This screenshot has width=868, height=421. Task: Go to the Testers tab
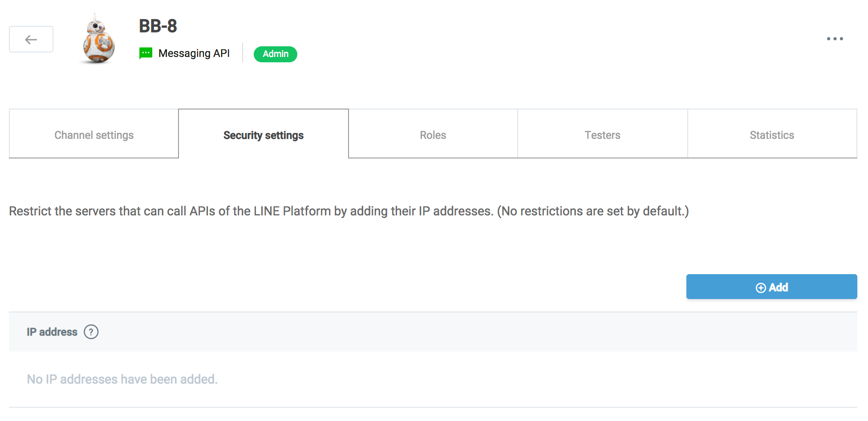[603, 134]
